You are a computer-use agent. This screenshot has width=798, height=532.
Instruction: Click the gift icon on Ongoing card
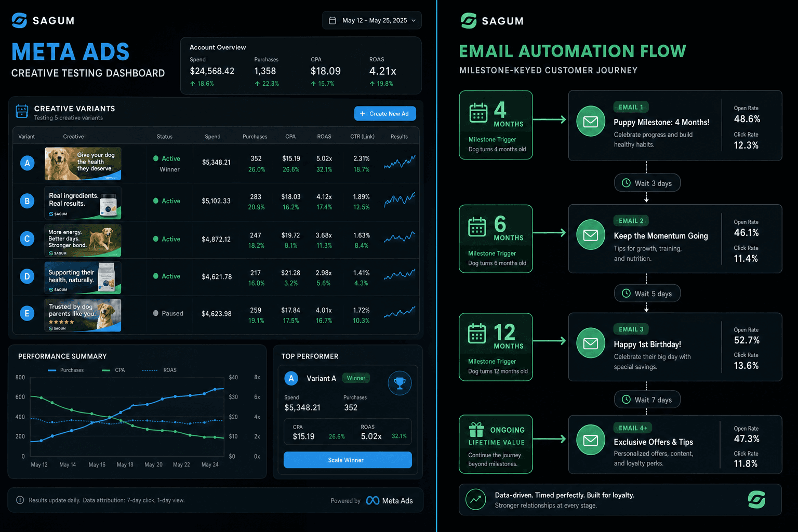coord(476,430)
